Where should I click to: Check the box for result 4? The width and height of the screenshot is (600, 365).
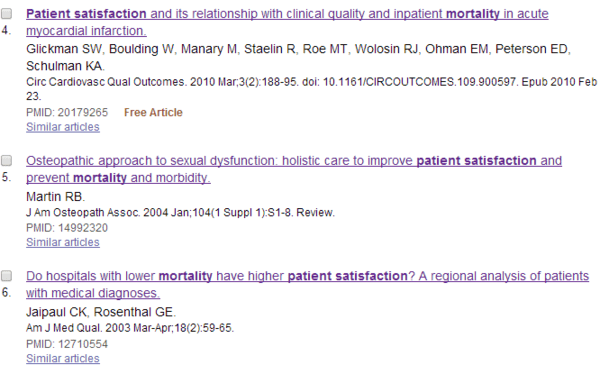coord(6,14)
